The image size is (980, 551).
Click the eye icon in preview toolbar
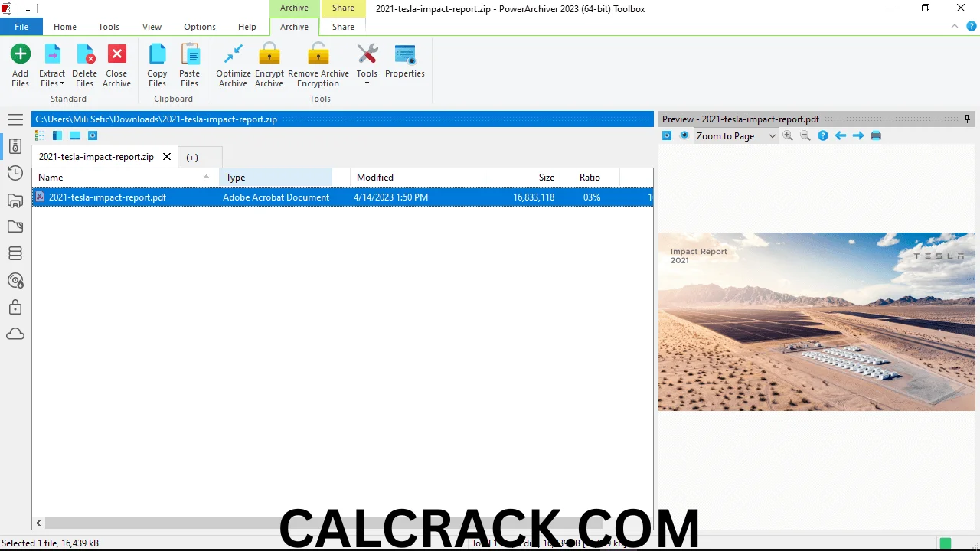(x=684, y=135)
